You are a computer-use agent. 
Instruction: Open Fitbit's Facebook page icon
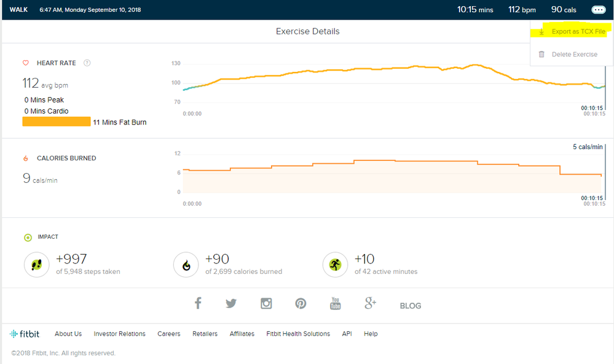pyautogui.click(x=198, y=303)
